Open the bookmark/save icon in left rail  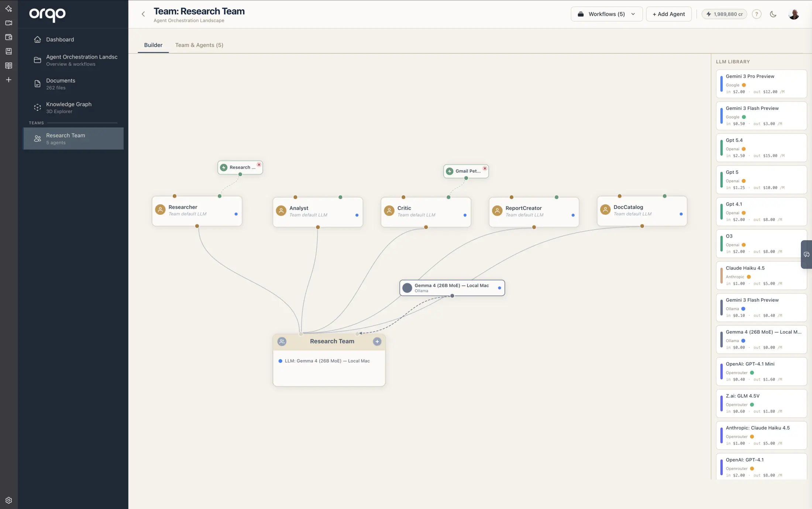[8, 51]
